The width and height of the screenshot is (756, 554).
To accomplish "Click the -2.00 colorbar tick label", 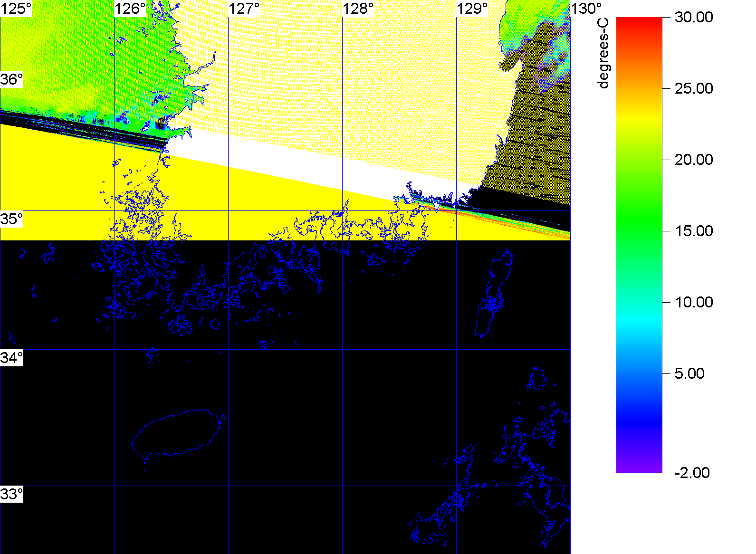I will pyautogui.click(x=692, y=473).
